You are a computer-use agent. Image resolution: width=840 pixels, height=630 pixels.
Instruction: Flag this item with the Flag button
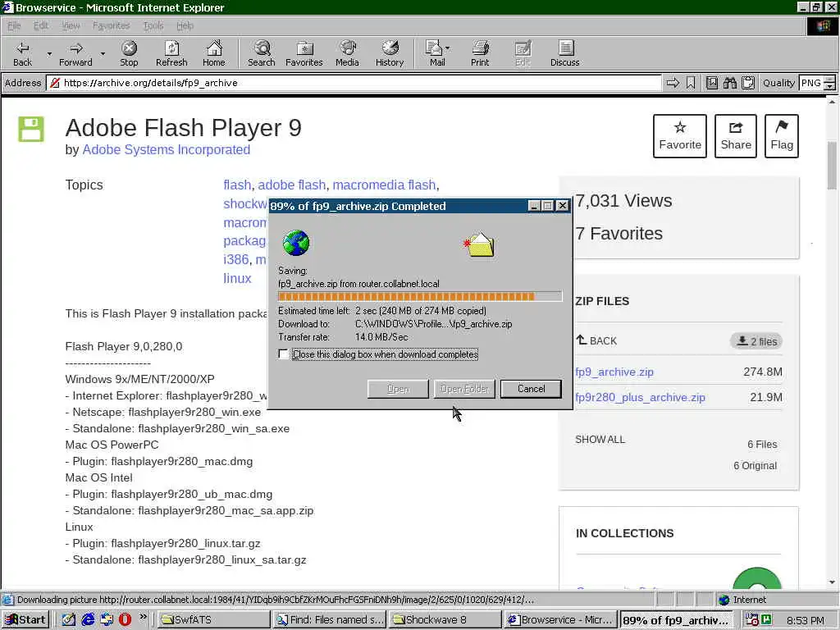click(782, 136)
